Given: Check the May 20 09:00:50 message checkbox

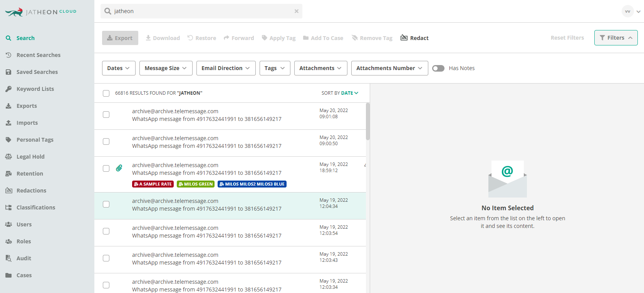Looking at the screenshot, I should click(106, 141).
